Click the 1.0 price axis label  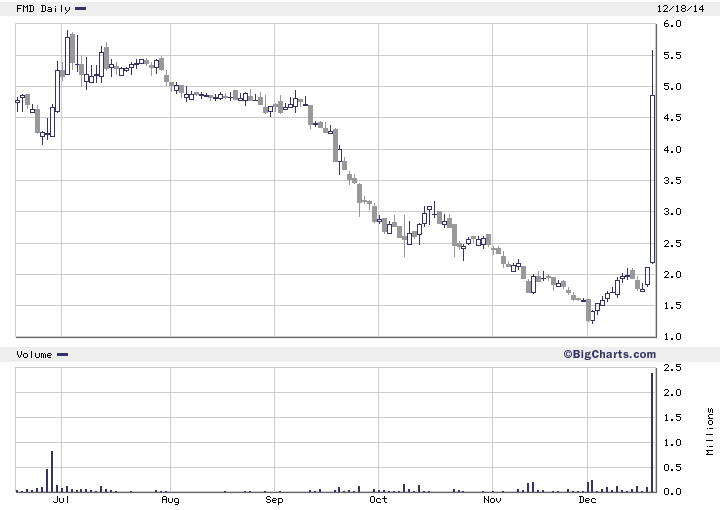[672, 337]
